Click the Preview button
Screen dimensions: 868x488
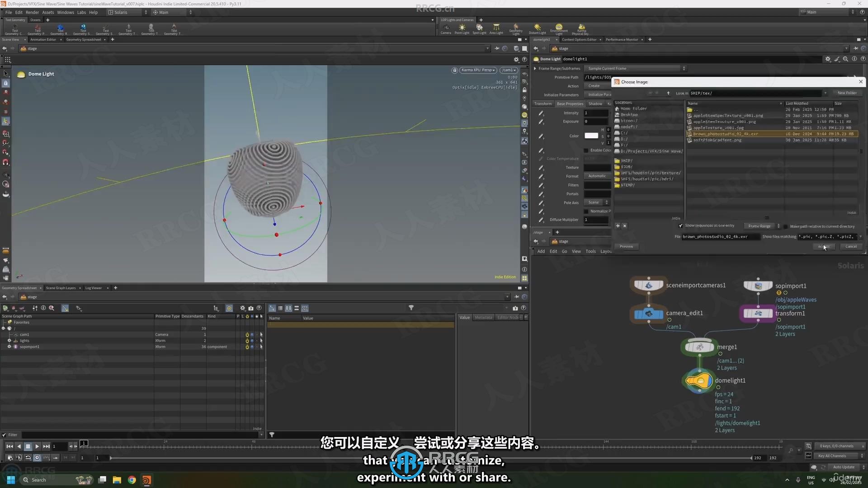click(x=626, y=247)
